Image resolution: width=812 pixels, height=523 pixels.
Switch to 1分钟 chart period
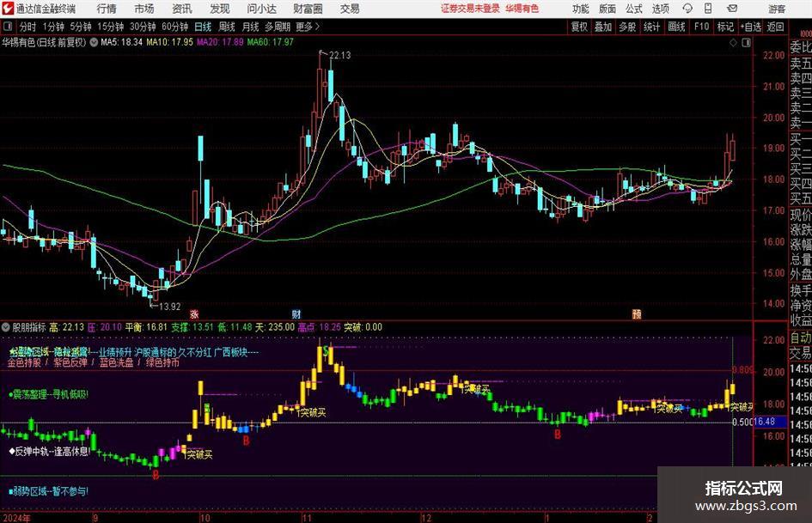53,27
